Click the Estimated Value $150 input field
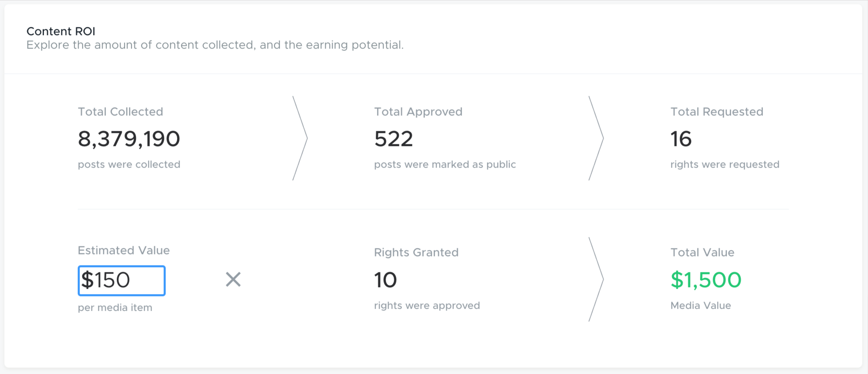The width and height of the screenshot is (868, 374). 121,281
